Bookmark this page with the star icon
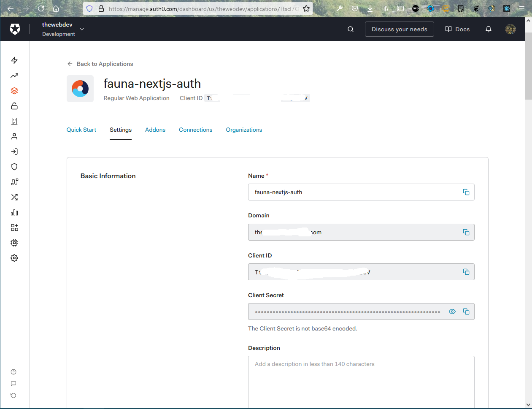The height and width of the screenshot is (409, 532). click(x=306, y=8)
